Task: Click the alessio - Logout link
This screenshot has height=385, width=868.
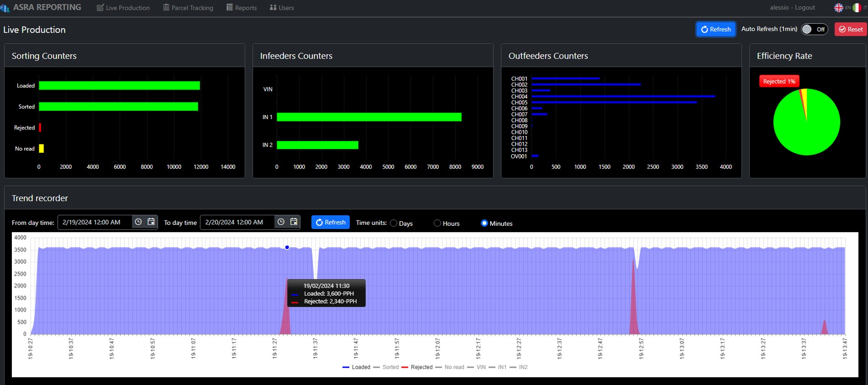Action: [792, 8]
